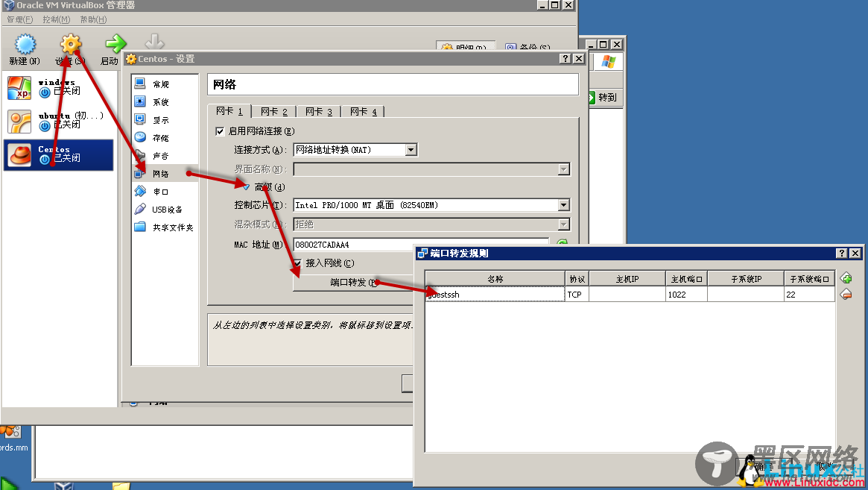
Task: Open the 存储 (Storage) settings category
Action: point(165,137)
